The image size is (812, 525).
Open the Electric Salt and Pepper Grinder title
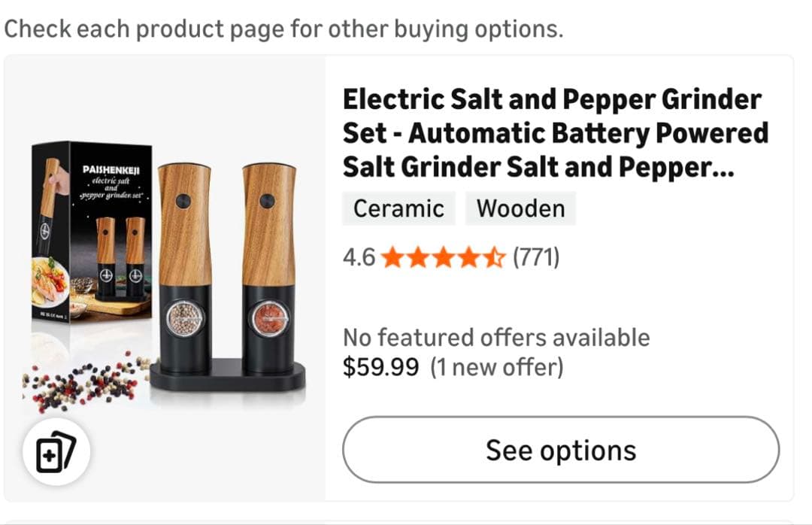pos(555,133)
